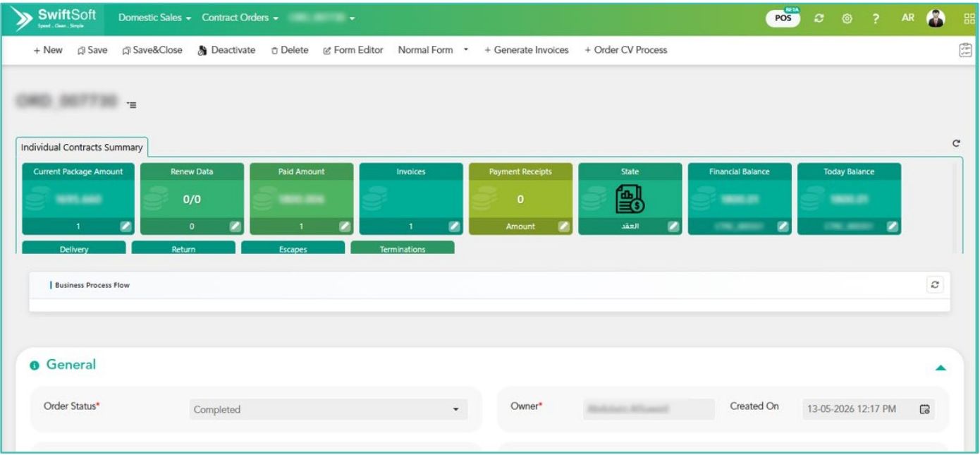
Task: Click the refresh icon in top bar
Action: pos(820,18)
